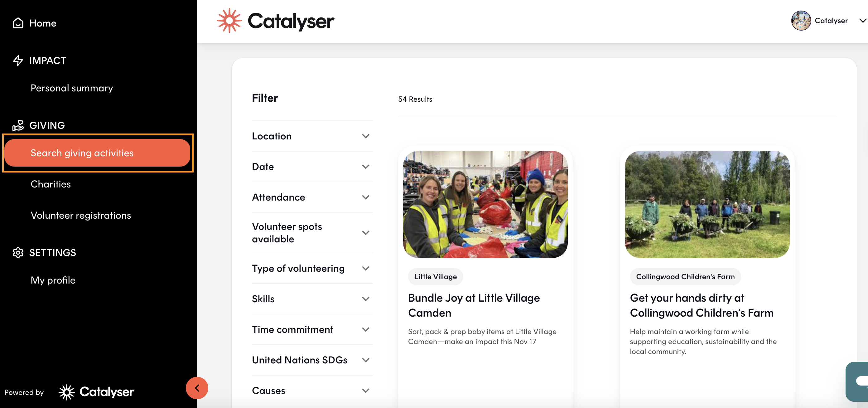This screenshot has width=868, height=408.
Task: Click the Home house icon
Action: pos(18,23)
